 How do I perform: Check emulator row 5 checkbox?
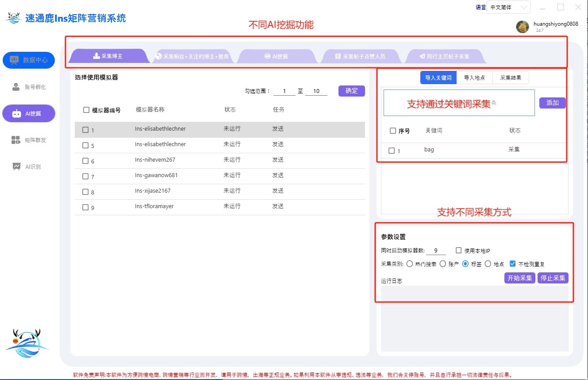(85, 145)
